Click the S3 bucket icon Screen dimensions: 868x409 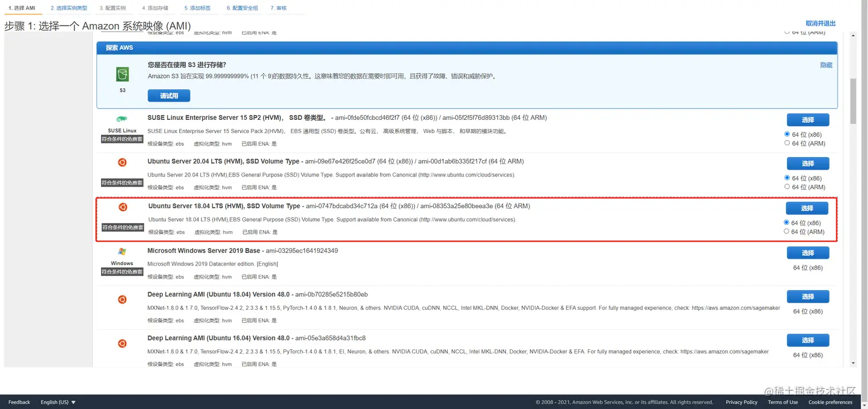point(122,74)
